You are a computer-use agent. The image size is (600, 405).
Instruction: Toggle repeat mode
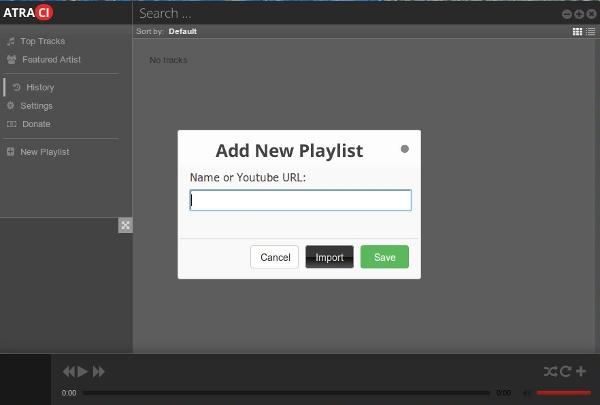click(x=566, y=371)
